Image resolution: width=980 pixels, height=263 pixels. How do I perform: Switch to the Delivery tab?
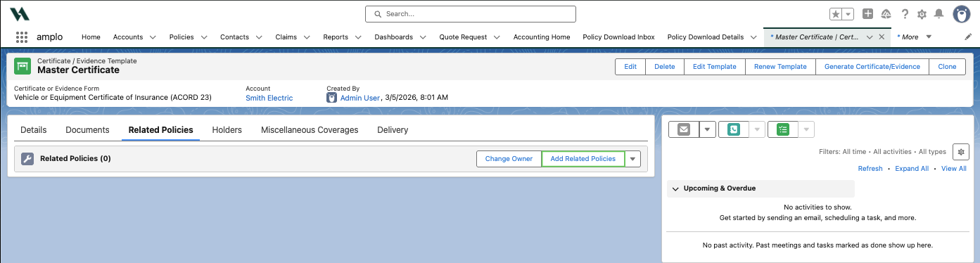click(393, 130)
